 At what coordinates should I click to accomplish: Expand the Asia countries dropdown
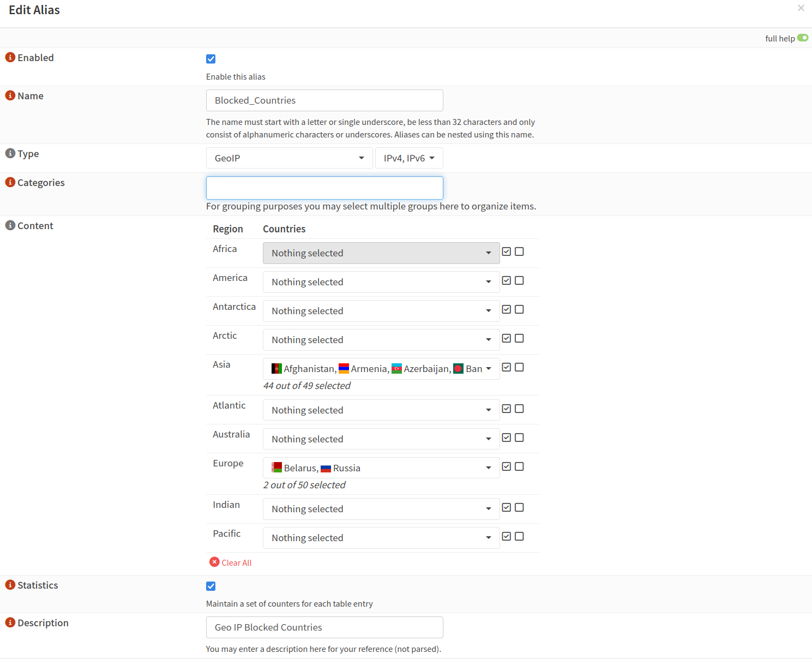[381, 369]
